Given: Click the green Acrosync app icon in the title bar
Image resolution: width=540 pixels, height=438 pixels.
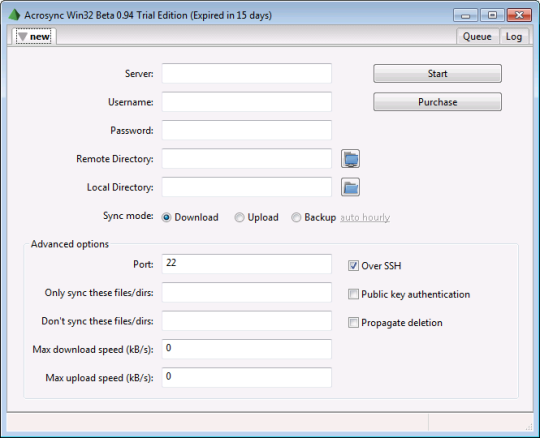Looking at the screenshot, I should point(14,15).
